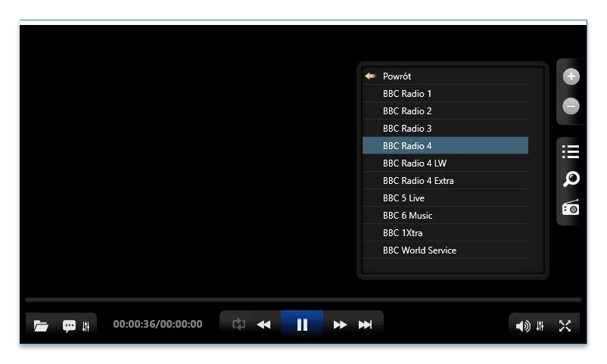Image resolution: width=607 pixels, height=364 pixels.
Task: Open audio equalizer sliders beside the speaker
Action: (x=540, y=326)
